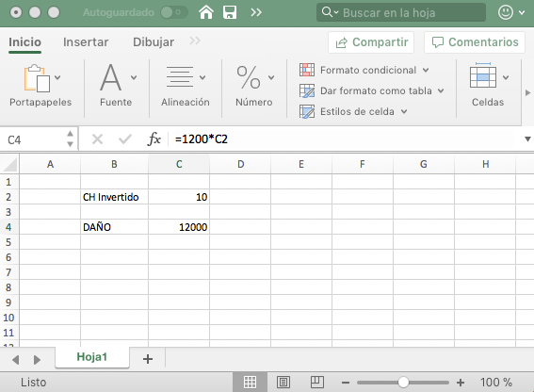
Task: Click the 100 % zoom level
Action: point(496,383)
